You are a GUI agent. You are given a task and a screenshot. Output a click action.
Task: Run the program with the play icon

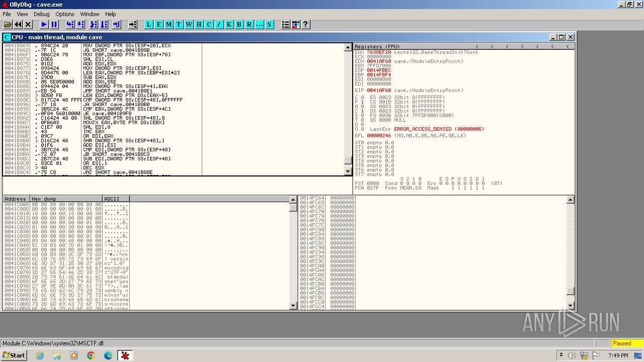[x=44, y=24]
